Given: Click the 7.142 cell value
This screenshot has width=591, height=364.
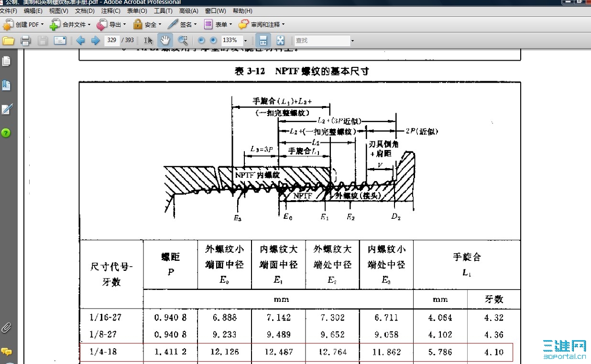Looking at the screenshot, I should click(x=278, y=317).
